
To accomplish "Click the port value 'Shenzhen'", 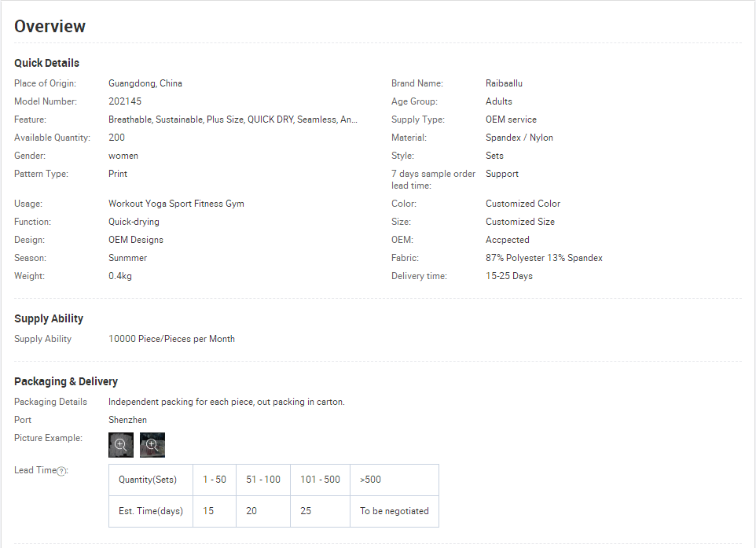I will pos(127,420).
